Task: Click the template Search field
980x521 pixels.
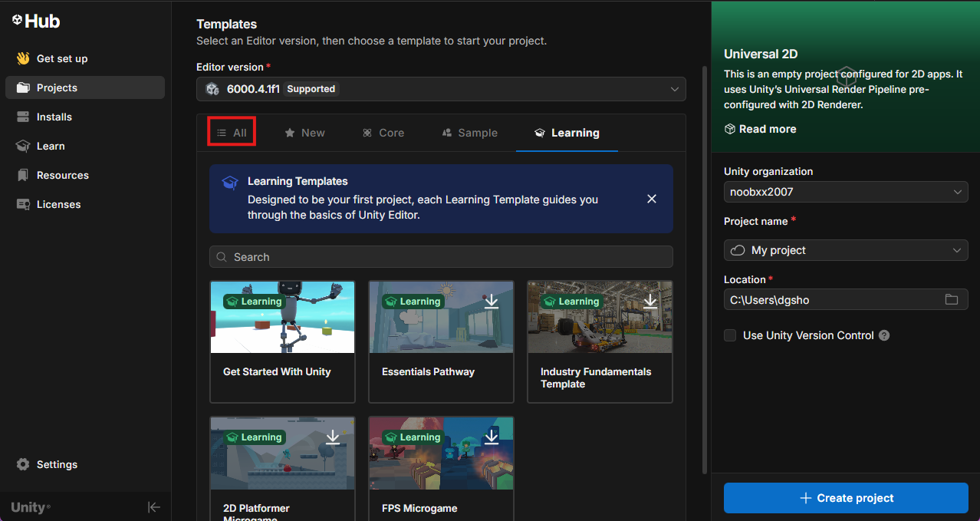Action: pos(441,257)
